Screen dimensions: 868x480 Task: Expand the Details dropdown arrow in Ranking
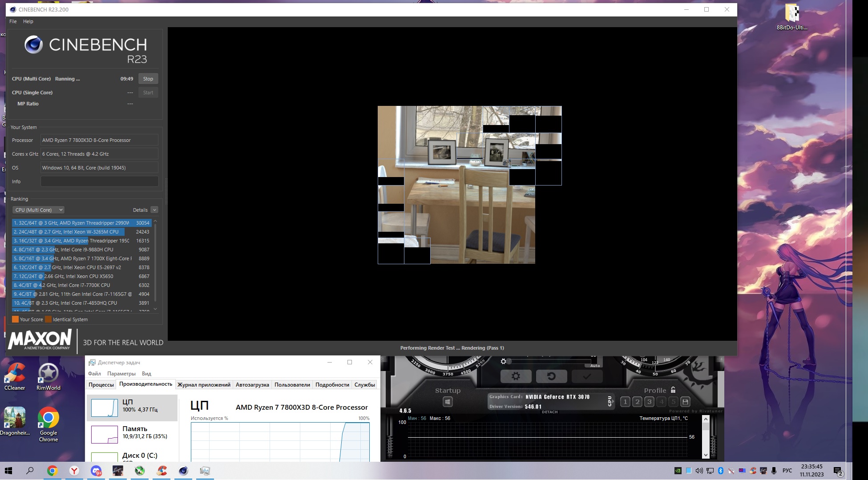tap(154, 210)
